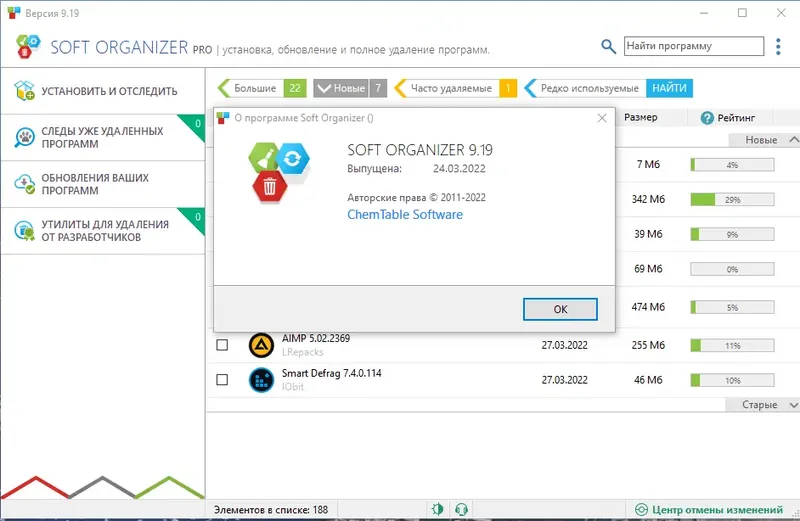
Task: Click the Smart Defrag application icon
Action: pos(261,380)
